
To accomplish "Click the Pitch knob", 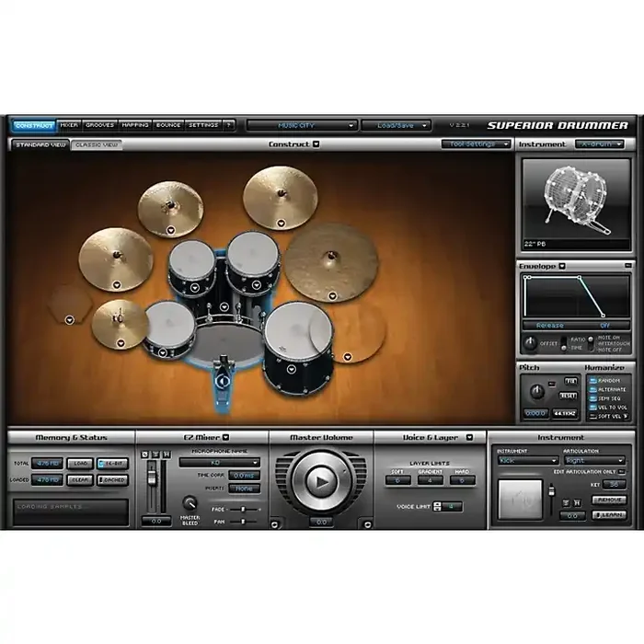I will (x=536, y=391).
